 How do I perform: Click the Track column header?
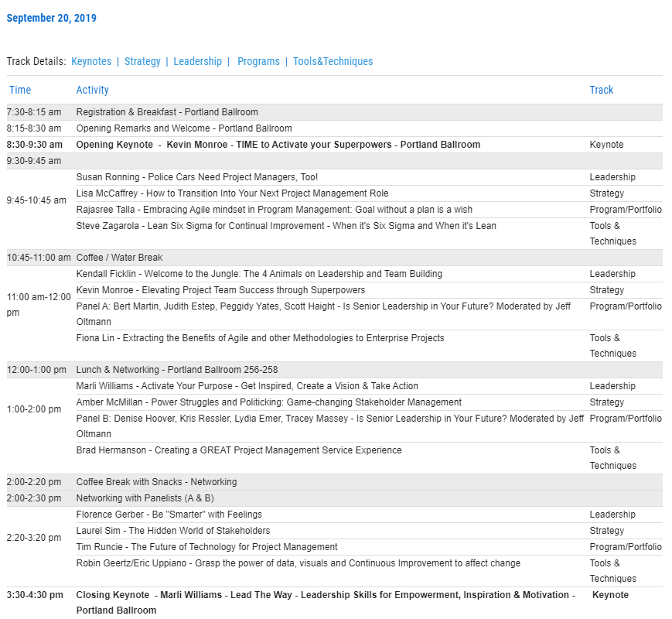(602, 90)
